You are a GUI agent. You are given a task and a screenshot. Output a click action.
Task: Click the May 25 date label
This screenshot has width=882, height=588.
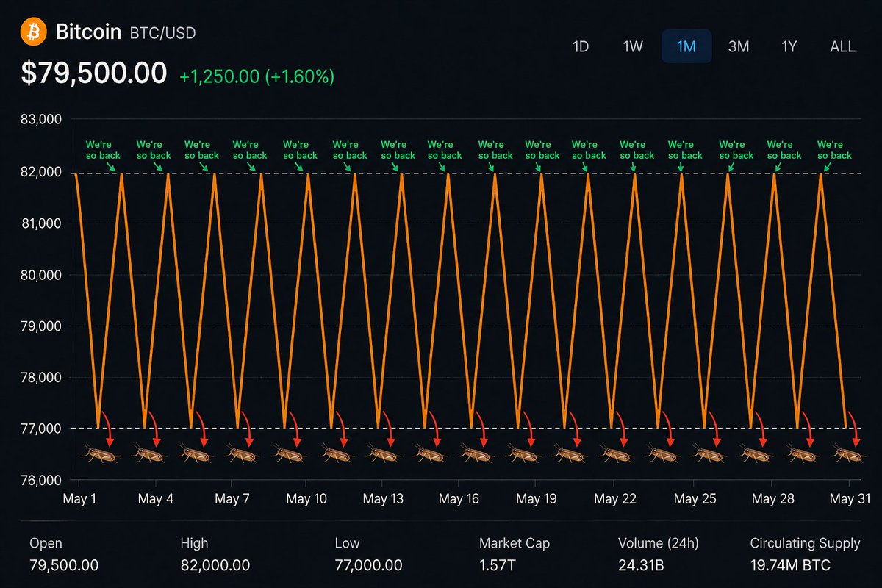pyautogui.click(x=695, y=499)
